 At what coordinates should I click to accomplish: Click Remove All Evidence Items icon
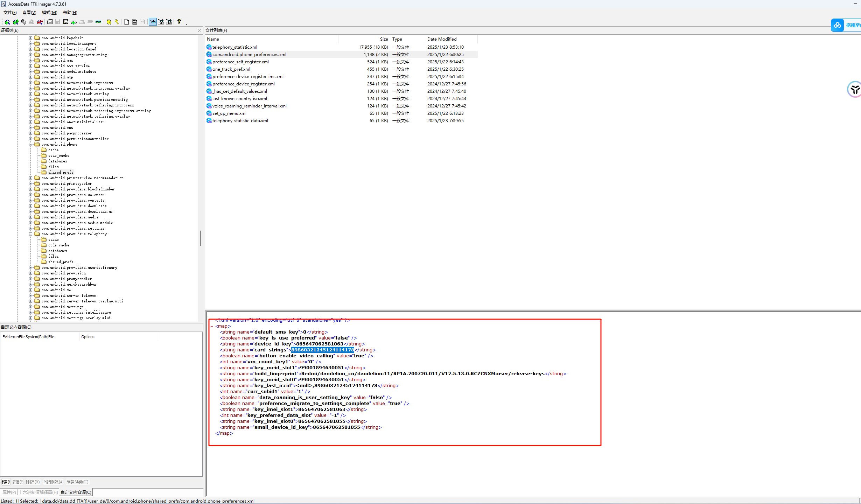click(40, 22)
